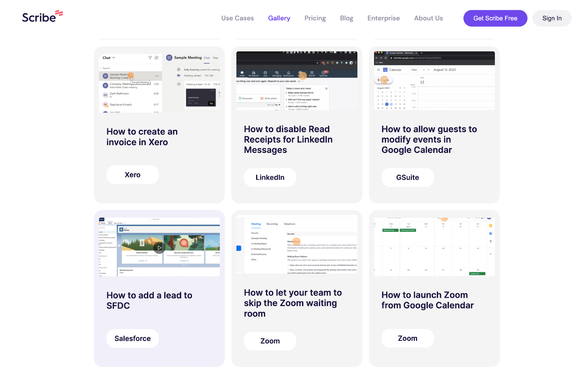Click the Scribe logo
The image size is (588, 371).
tap(42, 17)
